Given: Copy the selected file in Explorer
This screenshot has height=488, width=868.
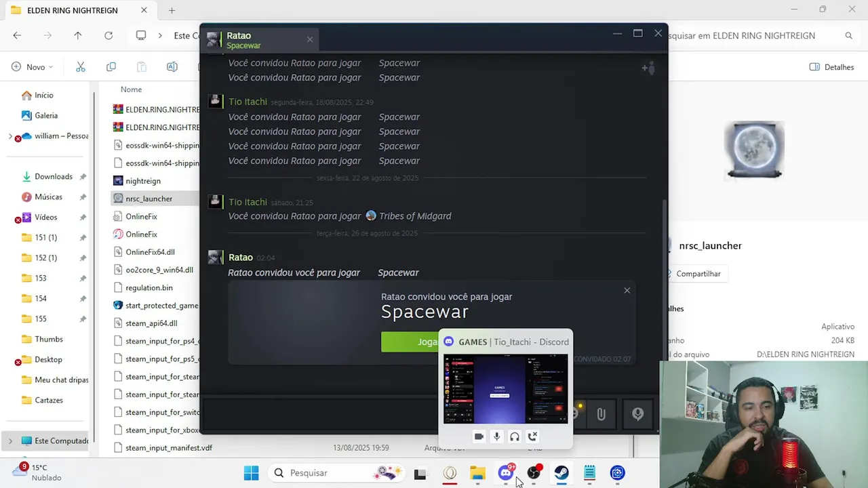Looking at the screenshot, I should [x=111, y=66].
